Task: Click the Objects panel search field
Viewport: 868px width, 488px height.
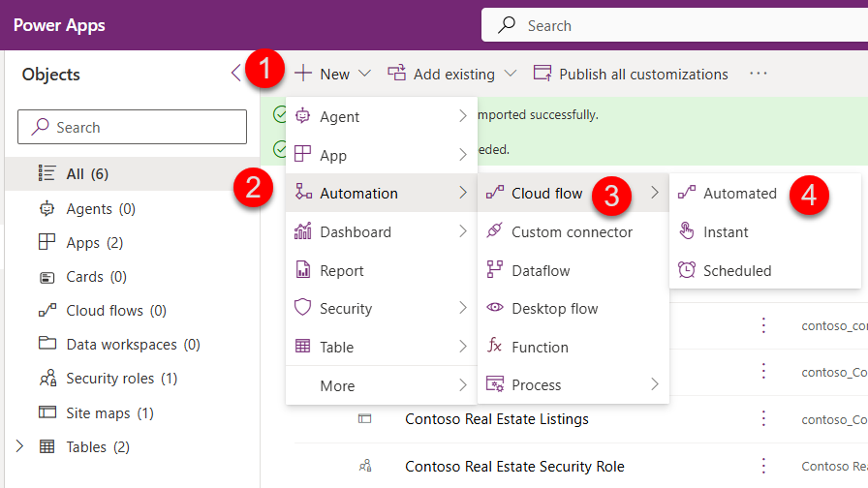Action: [x=133, y=127]
